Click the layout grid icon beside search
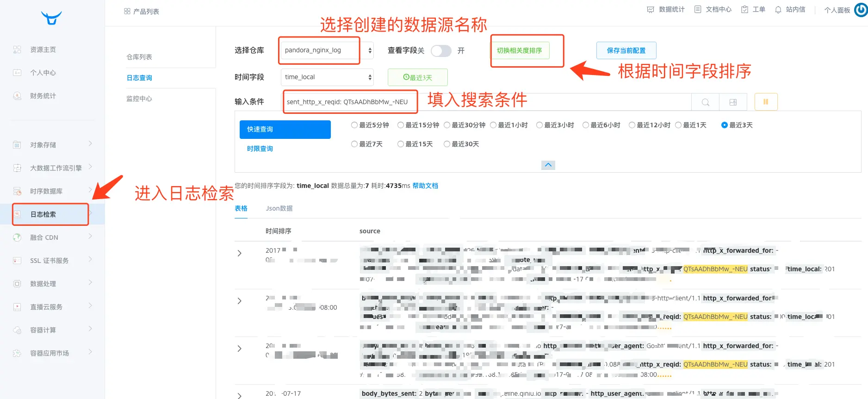This screenshot has height=399, width=868. (x=733, y=102)
